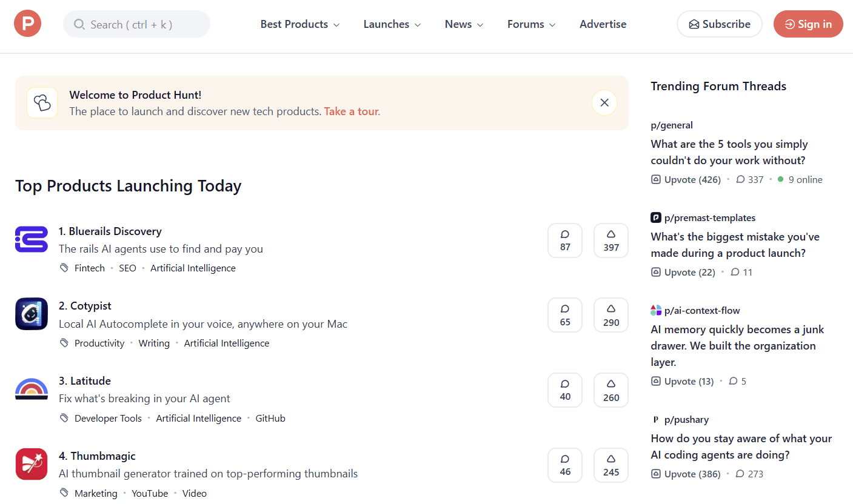Screen dimensions: 853x504
Task: Open Bluerails Discovery product title
Action: pos(110,231)
